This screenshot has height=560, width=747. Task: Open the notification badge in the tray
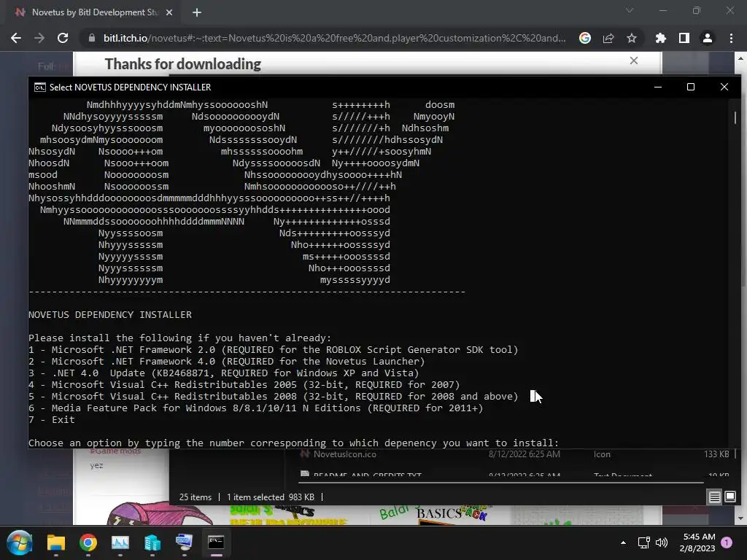(727, 542)
